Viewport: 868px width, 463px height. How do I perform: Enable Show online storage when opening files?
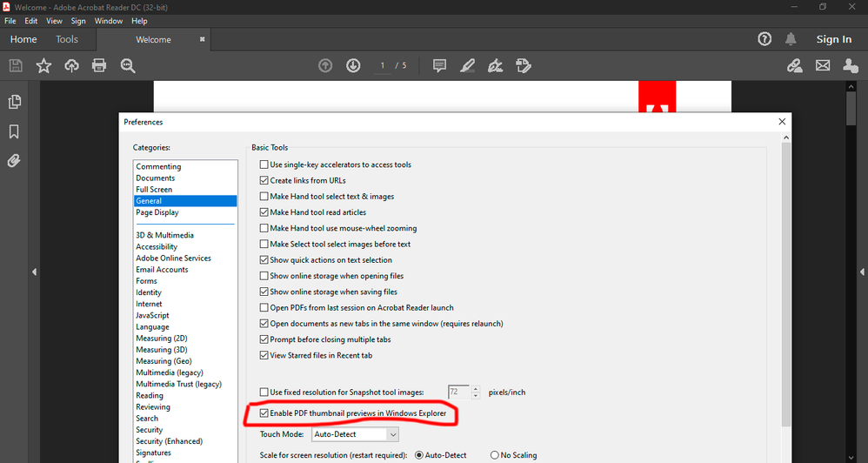coord(264,276)
